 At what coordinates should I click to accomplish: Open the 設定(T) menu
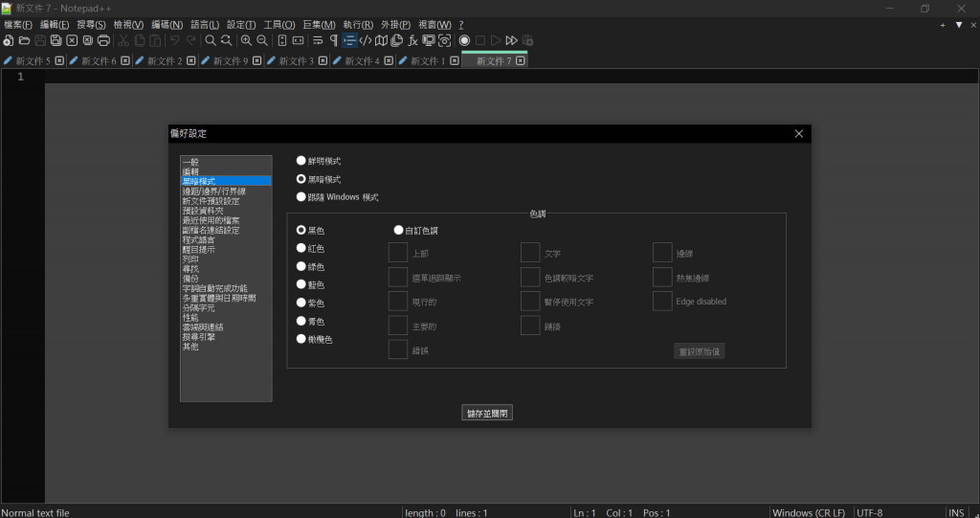point(241,25)
